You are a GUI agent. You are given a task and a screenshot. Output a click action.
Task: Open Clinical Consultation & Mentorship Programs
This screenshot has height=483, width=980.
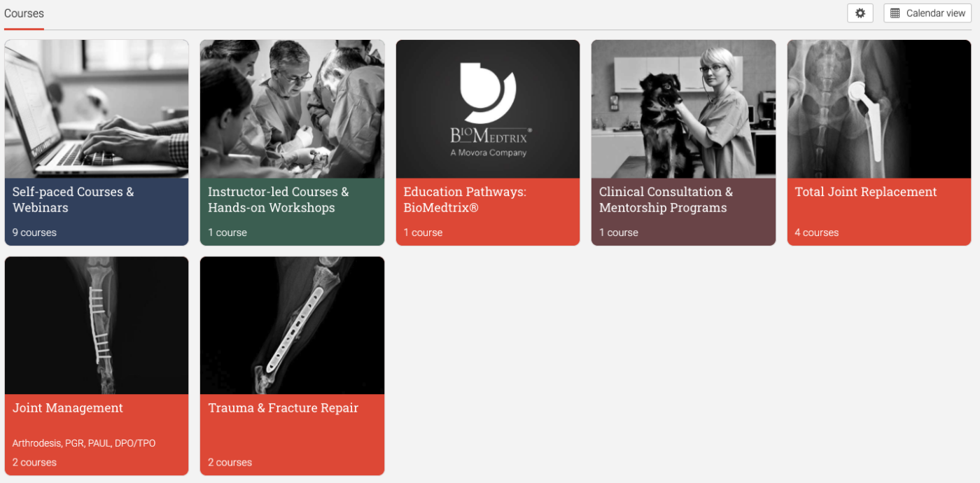pyautogui.click(x=666, y=199)
